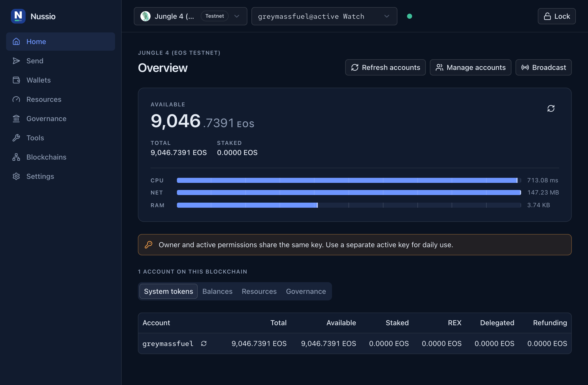Click the Jungle 4 chain logo
Image resolution: width=588 pixels, height=385 pixels.
click(145, 16)
